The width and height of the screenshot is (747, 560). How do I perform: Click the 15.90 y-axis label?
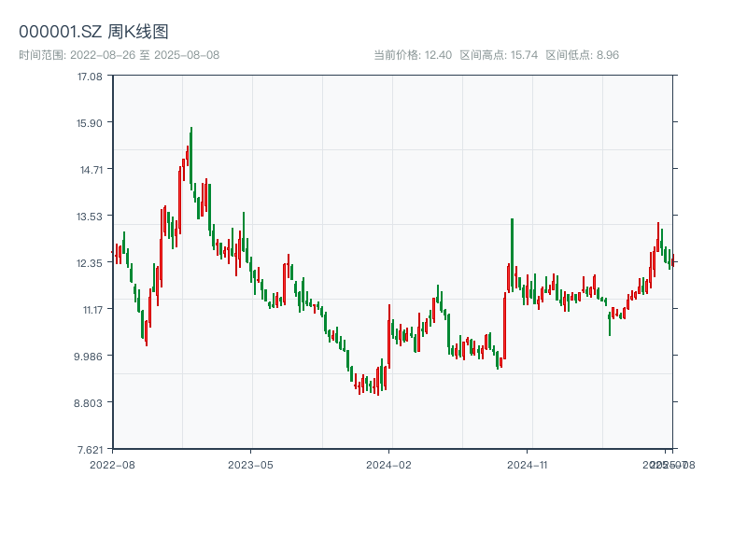click(x=90, y=123)
